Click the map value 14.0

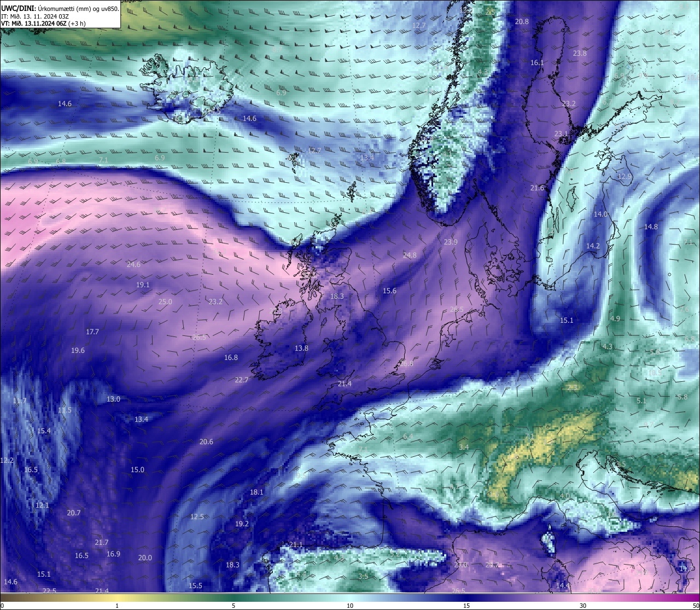(x=601, y=214)
